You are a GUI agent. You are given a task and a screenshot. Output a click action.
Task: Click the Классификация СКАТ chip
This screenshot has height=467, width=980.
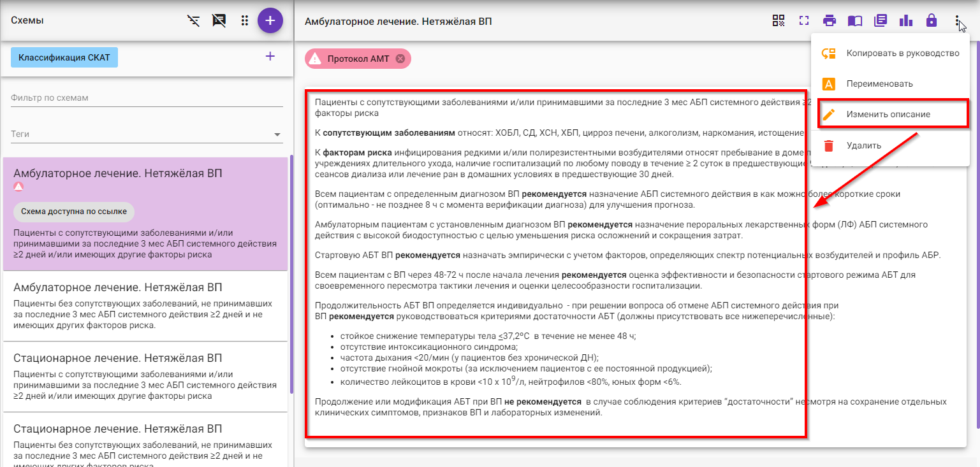pyautogui.click(x=64, y=57)
